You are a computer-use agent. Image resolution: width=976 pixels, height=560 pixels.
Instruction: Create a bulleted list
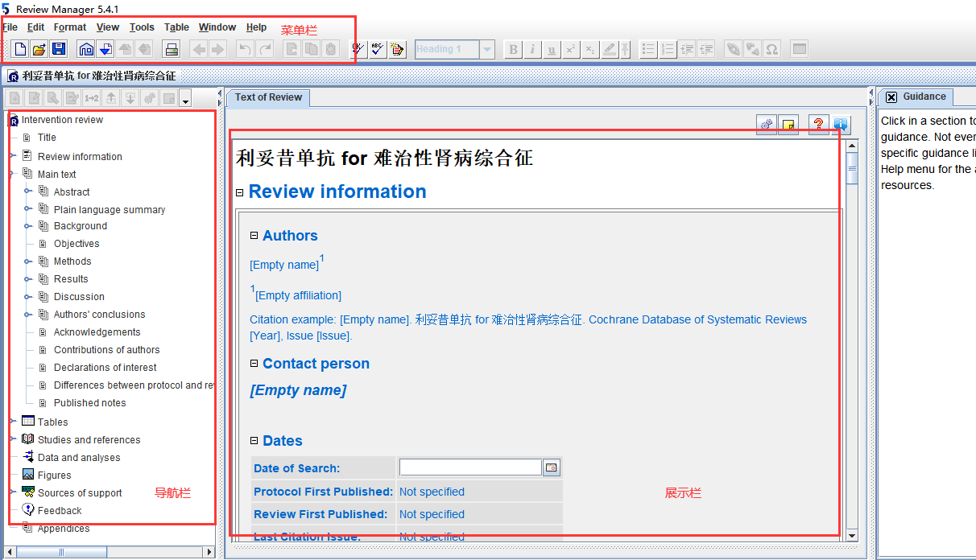click(648, 49)
